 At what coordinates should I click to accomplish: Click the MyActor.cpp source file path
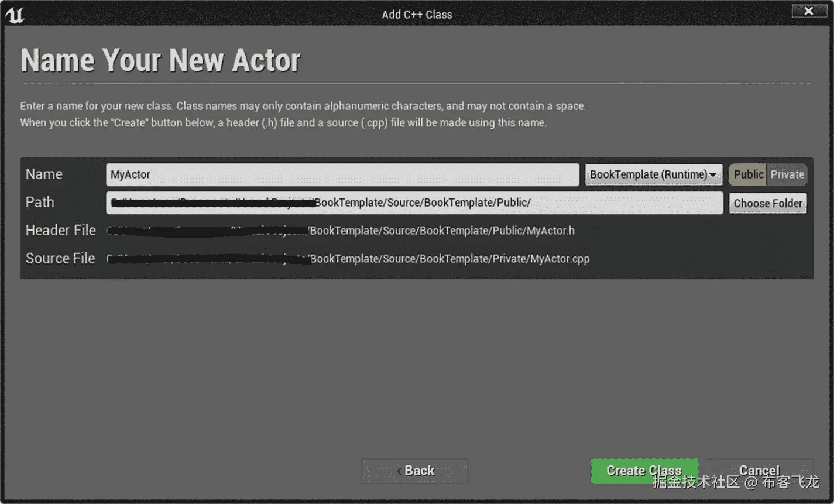point(348,259)
